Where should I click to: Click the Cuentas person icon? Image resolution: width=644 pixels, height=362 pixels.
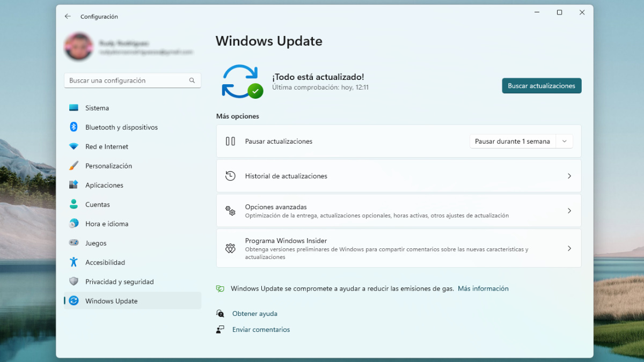[x=74, y=204]
